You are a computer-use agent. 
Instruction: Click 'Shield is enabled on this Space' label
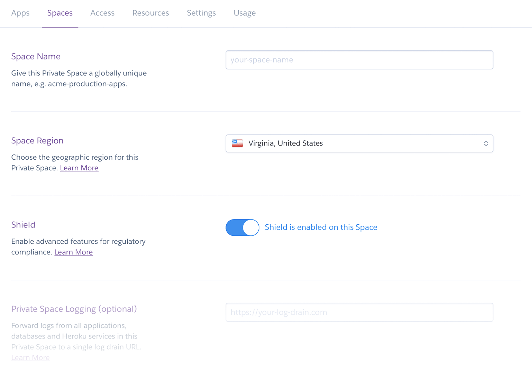321,227
